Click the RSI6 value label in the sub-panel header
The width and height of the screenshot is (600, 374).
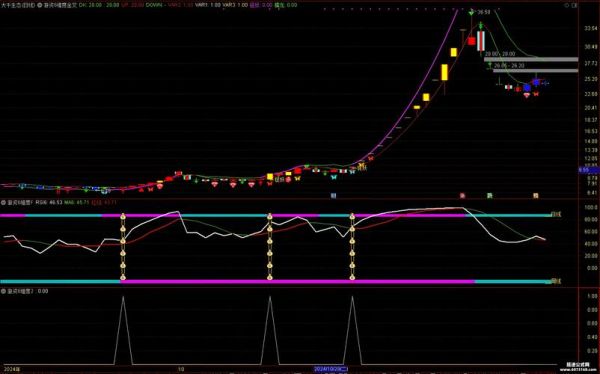click(49, 202)
